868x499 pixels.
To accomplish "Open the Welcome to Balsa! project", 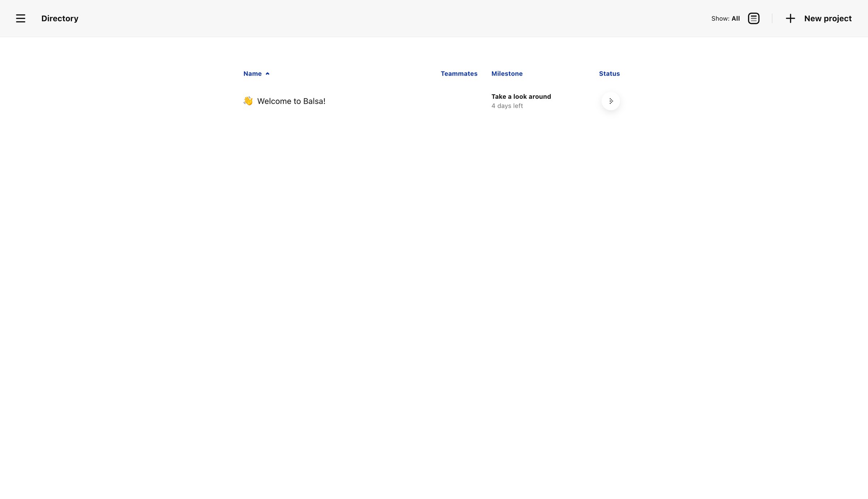I will pyautogui.click(x=291, y=101).
